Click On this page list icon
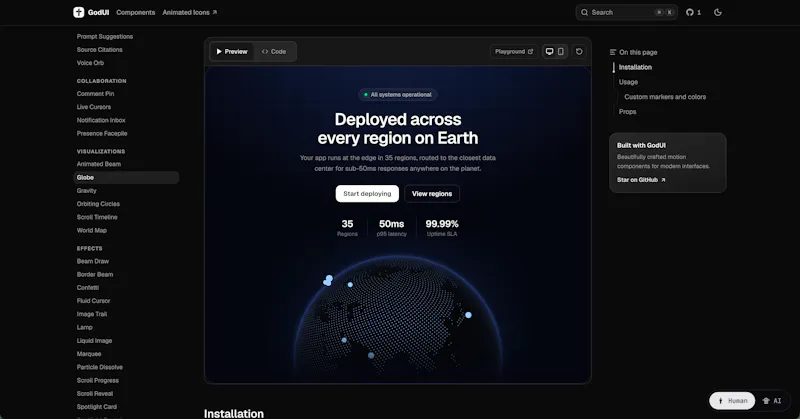The width and height of the screenshot is (800, 419). pyautogui.click(x=613, y=52)
